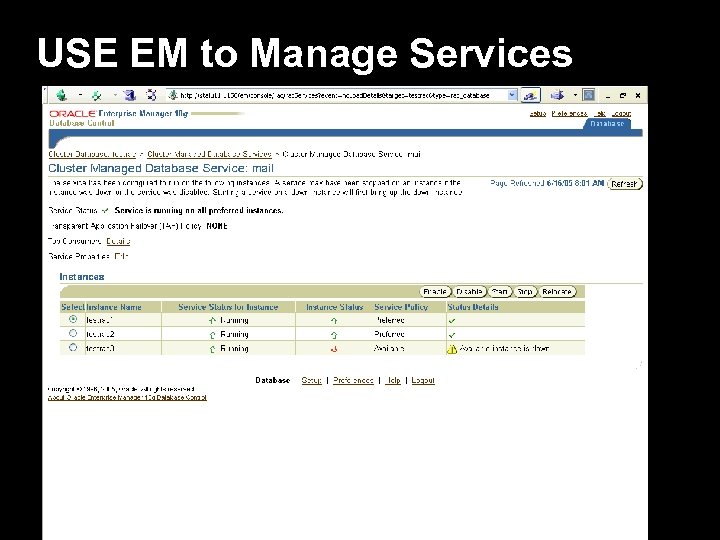Screen dimensions: 720x540
Task: Click the browser forward arrow icon
Action: pos(97,96)
